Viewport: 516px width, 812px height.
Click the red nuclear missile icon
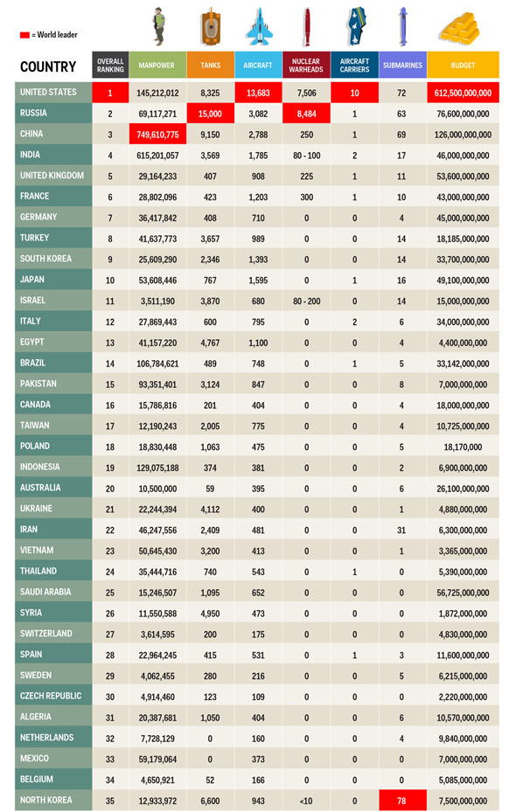coord(307,27)
